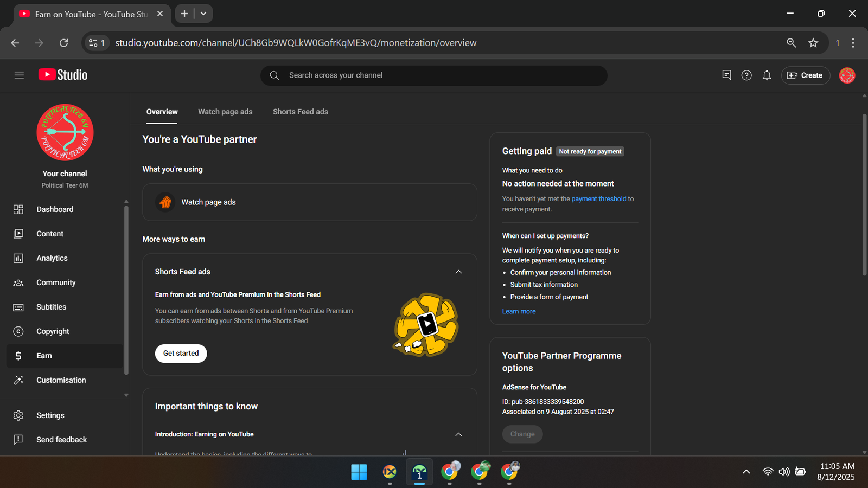Click Get started for Shorts Feed ads

click(x=181, y=354)
